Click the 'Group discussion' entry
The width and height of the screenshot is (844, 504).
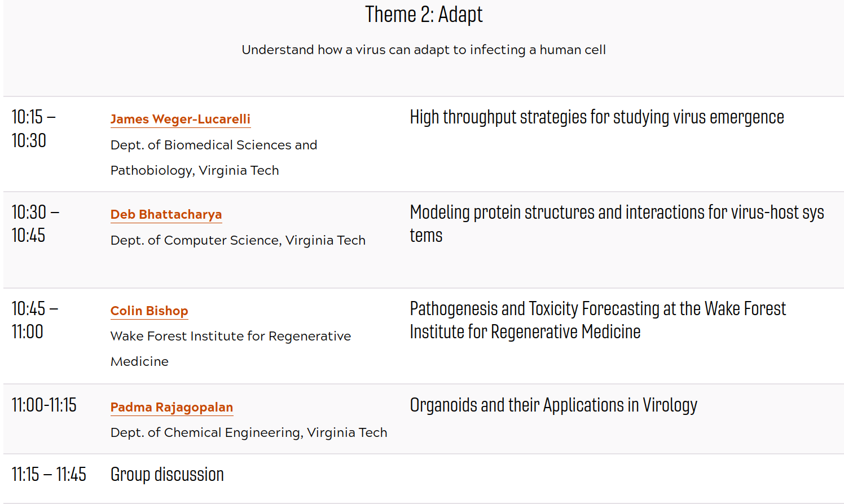coord(168,475)
